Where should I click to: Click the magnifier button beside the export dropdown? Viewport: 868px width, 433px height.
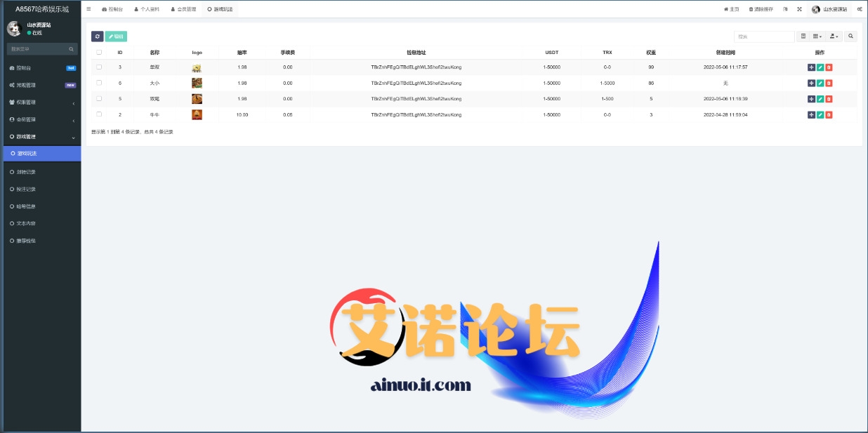pos(850,36)
